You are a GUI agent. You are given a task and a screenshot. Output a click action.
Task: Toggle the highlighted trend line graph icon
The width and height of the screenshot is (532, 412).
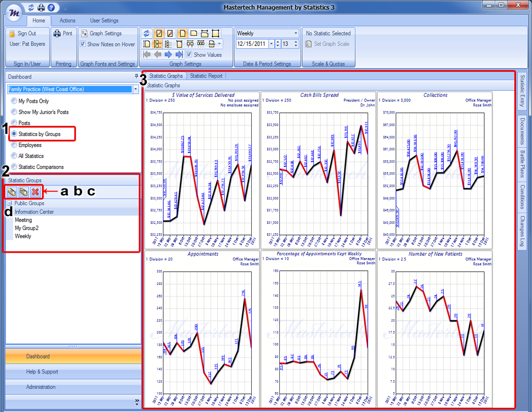coord(159,33)
